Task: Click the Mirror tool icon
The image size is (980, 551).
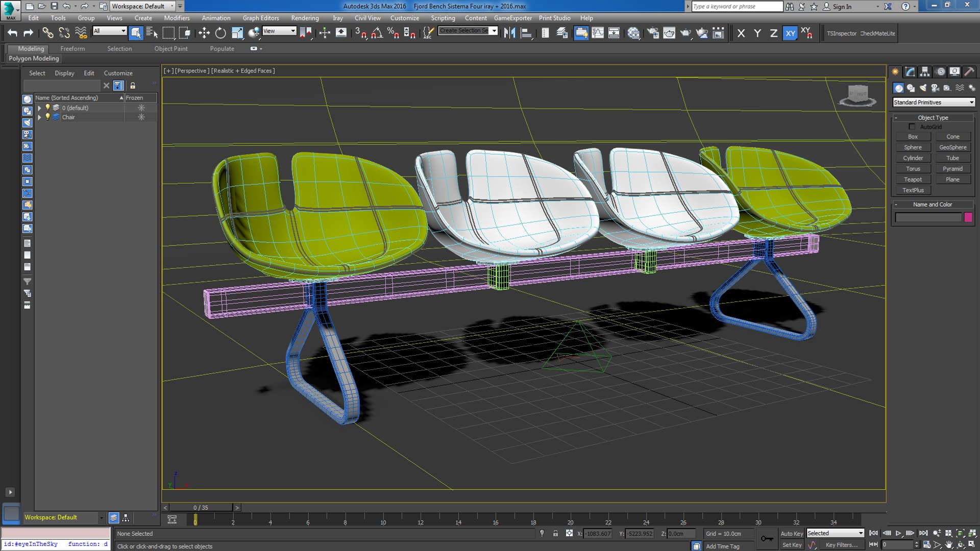Action: click(509, 33)
